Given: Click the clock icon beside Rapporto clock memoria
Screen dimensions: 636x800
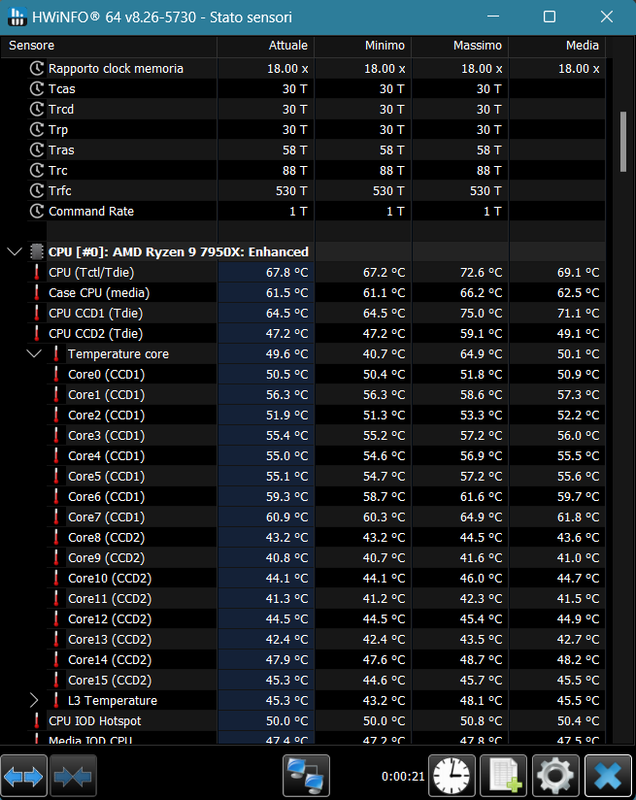Looking at the screenshot, I should 37,68.
